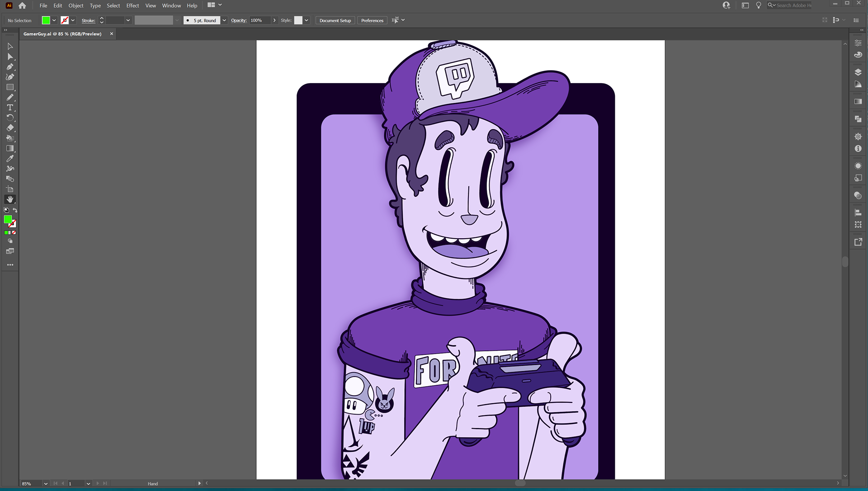Reset to default fill and stroke
Image resolution: width=868 pixels, height=491 pixels.
coord(6,210)
